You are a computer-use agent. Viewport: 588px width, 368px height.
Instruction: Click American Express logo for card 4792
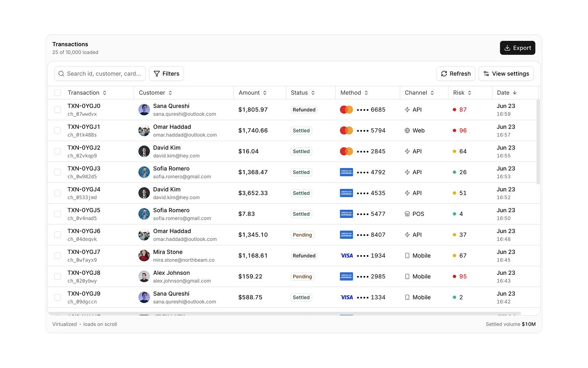[347, 172]
